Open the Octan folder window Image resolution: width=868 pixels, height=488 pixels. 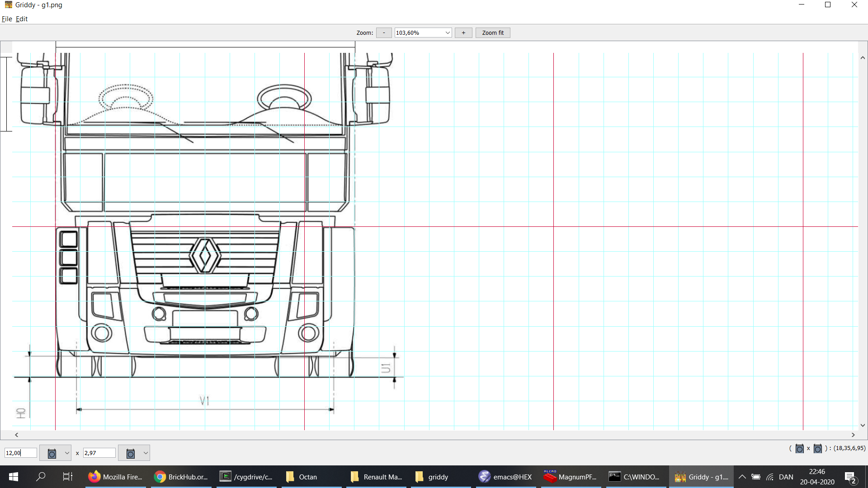click(x=312, y=477)
